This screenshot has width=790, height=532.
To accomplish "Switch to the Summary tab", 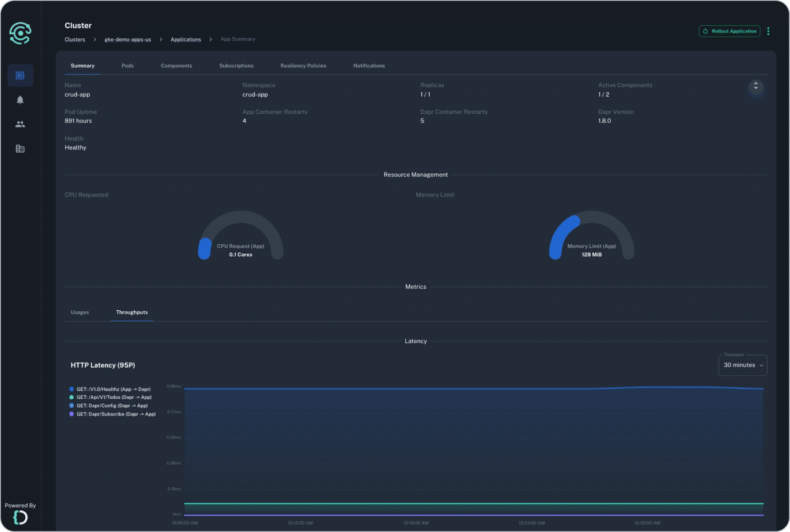I will (83, 66).
